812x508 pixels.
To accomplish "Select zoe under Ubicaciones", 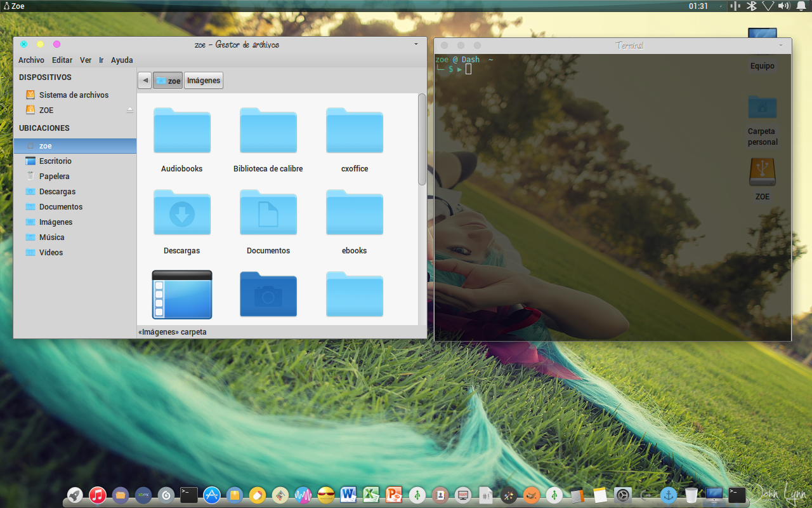I will click(75, 146).
